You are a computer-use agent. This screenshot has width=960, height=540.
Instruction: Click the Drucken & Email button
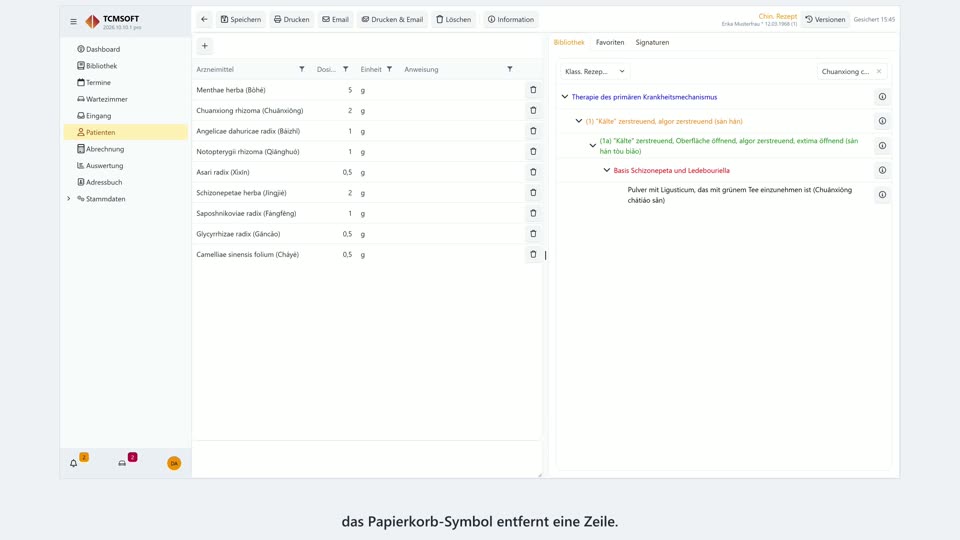click(392, 20)
